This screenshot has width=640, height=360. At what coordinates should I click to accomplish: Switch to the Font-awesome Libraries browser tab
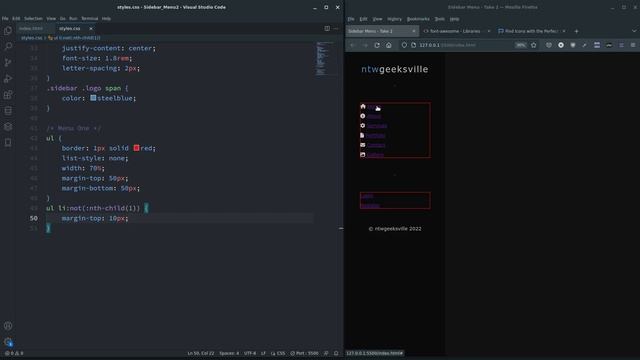tap(455, 31)
